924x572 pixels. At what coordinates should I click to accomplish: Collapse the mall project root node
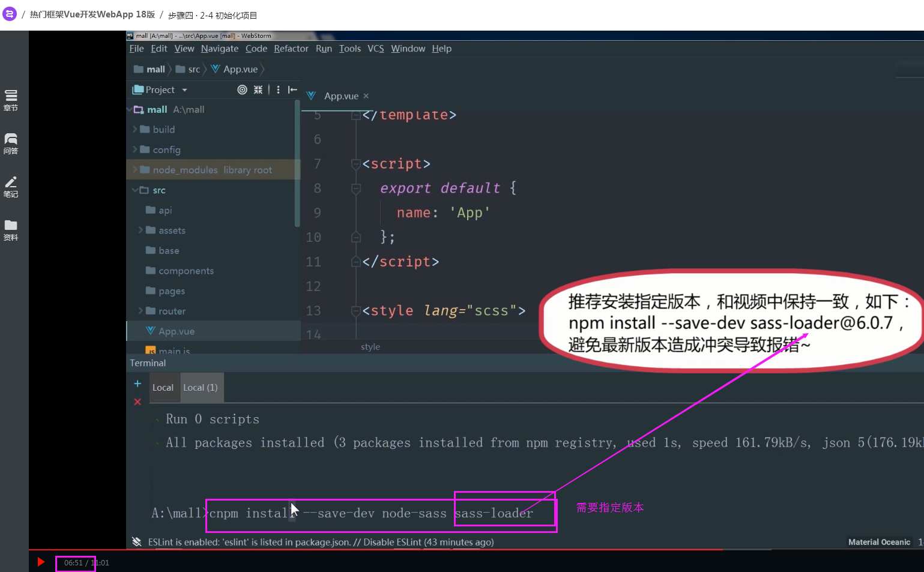[130, 109]
